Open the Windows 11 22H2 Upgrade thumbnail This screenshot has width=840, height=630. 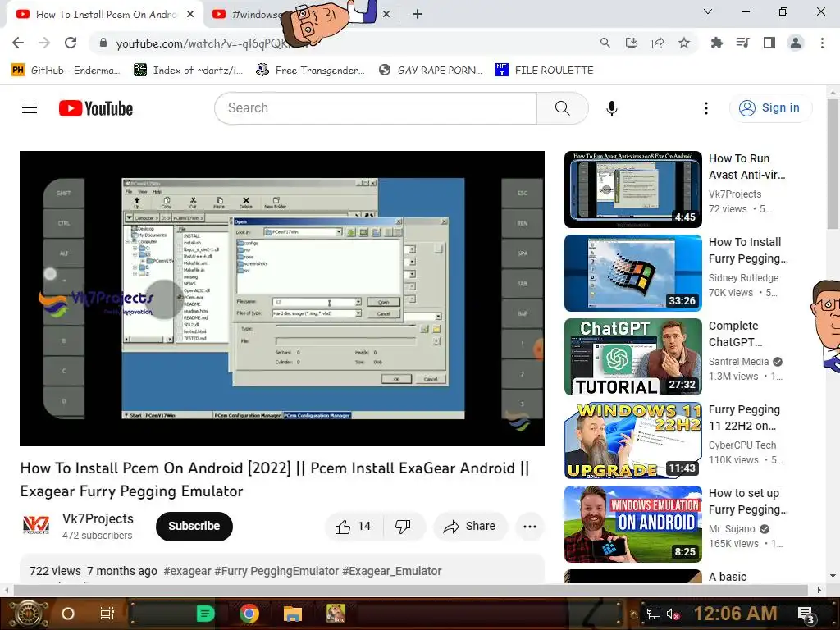tap(632, 441)
